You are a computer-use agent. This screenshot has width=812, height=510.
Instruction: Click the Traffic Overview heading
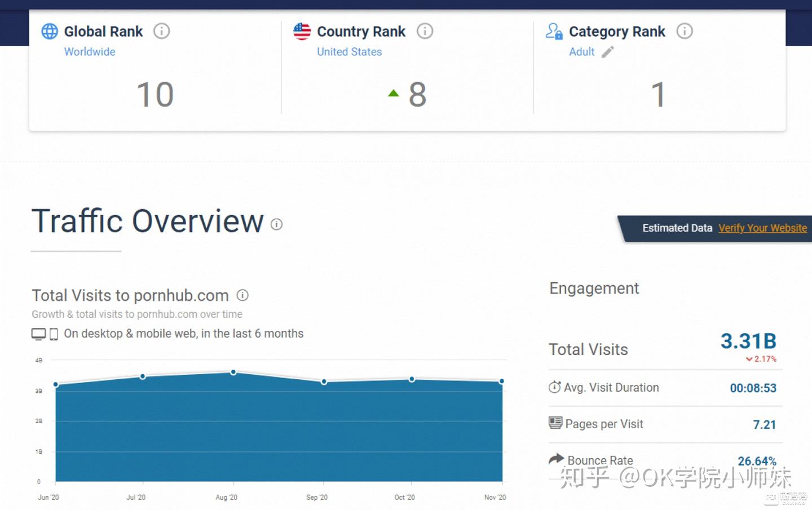148,221
